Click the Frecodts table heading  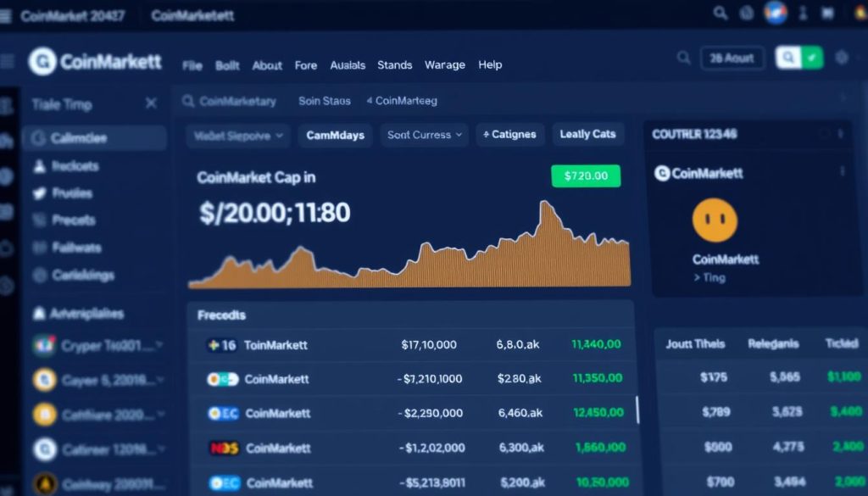click(x=221, y=315)
